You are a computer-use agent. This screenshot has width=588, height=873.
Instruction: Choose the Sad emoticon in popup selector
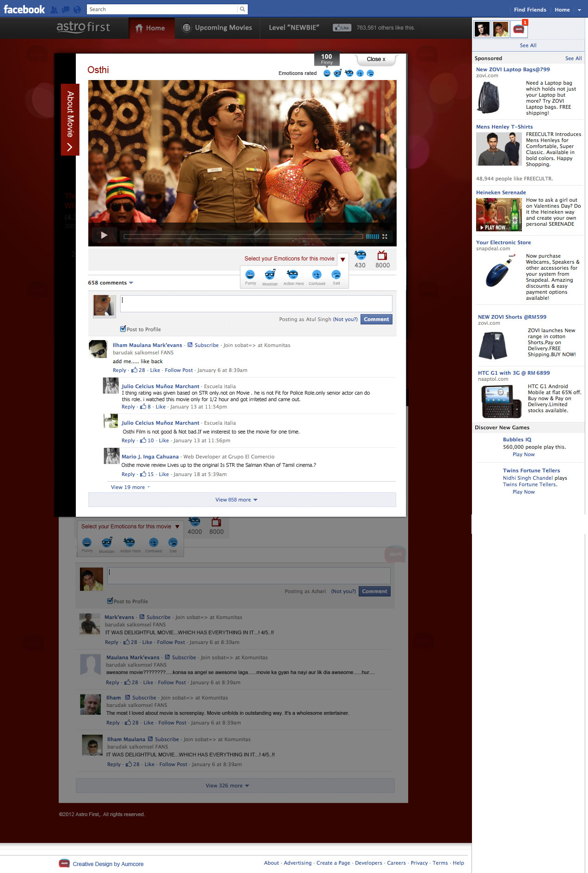tap(336, 274)
